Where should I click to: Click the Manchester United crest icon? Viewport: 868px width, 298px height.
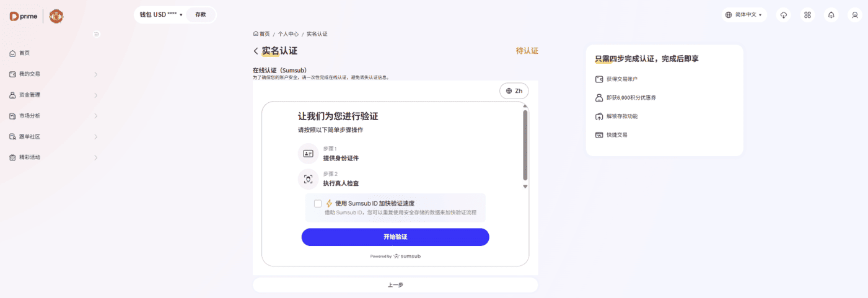pos(56,16)
